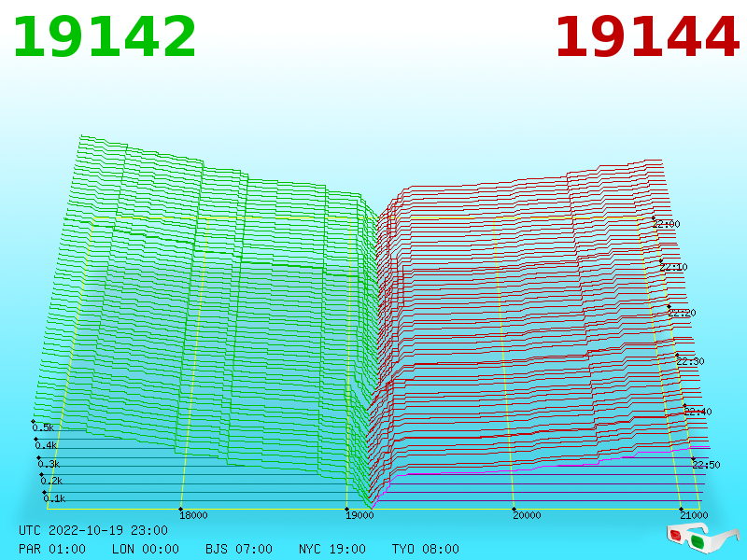Click the 22:50 time axis marker
Viewport: 747px width, 560px height.
pyautogui.click(x=707, y=465)
